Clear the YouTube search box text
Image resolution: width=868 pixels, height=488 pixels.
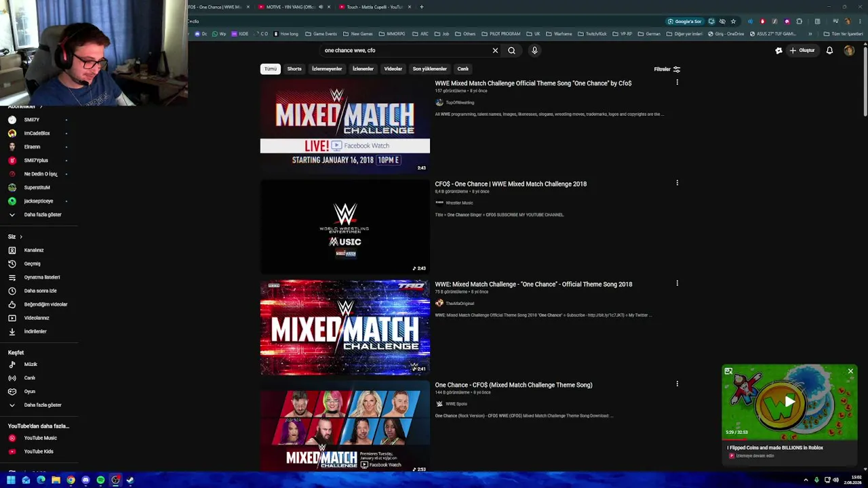point(495,50)
